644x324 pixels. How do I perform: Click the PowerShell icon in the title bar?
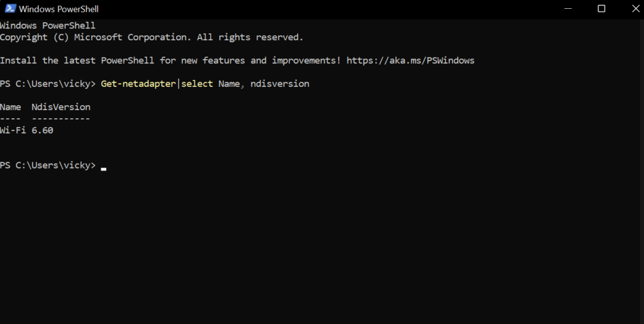pos(9,9)
